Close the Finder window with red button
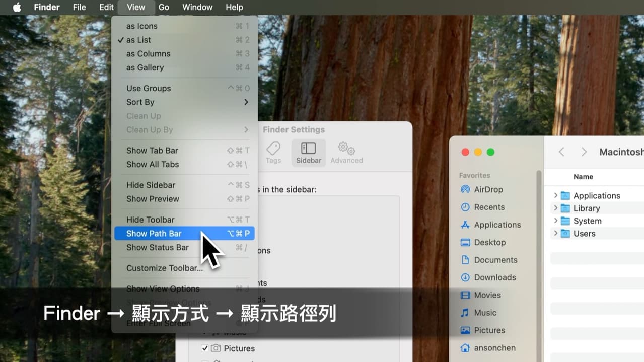 coord(465,152)
